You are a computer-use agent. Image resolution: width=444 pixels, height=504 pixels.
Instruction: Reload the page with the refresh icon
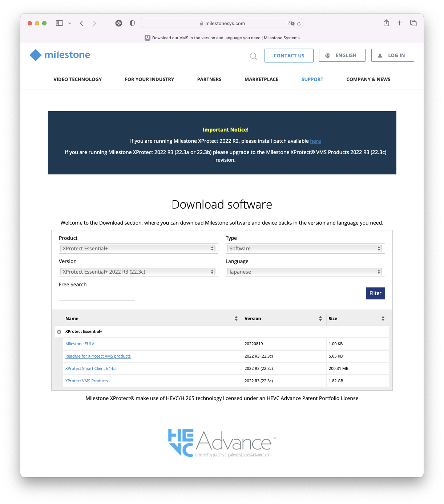click(x=299, y=23)
